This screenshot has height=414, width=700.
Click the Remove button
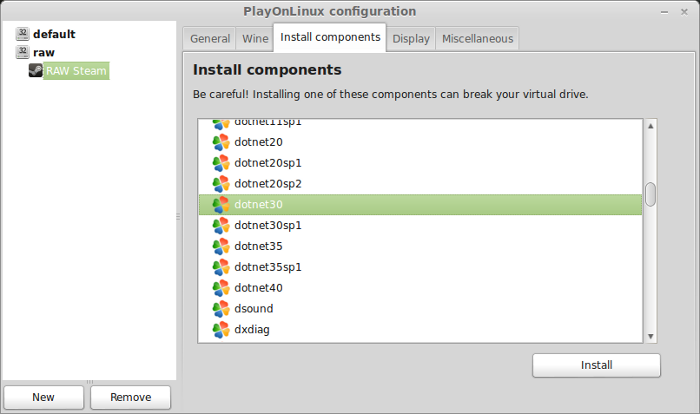point(130,397)
